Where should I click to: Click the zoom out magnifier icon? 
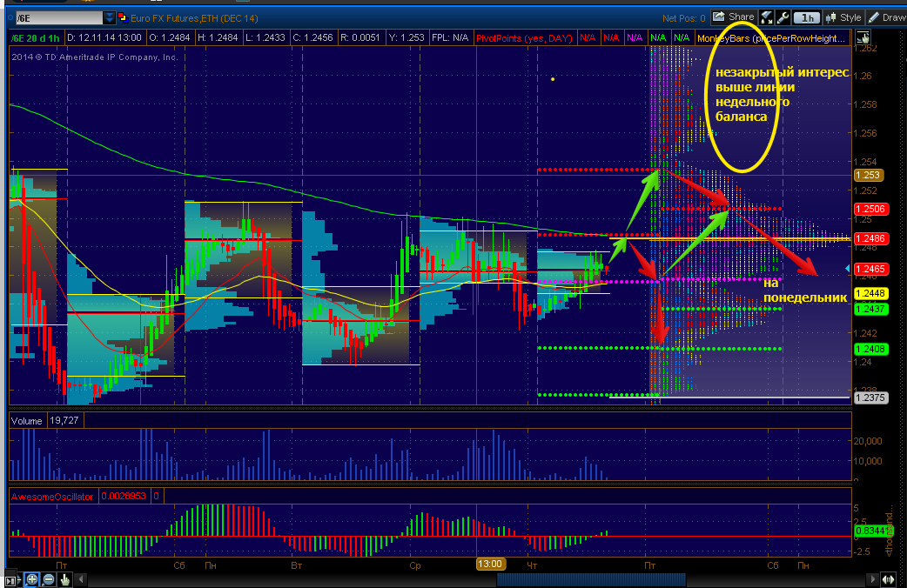[x=49, y=579]
